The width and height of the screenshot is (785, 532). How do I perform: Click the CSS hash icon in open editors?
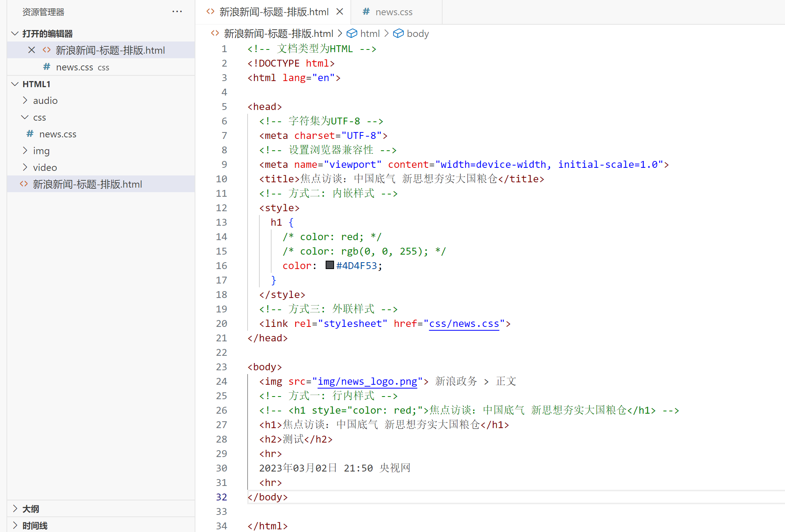[x=46, y=67]
